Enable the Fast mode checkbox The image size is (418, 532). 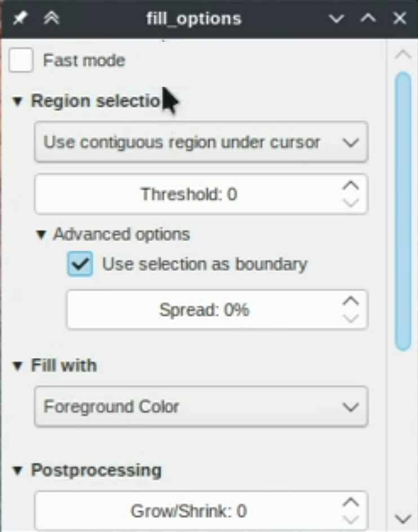21,60
